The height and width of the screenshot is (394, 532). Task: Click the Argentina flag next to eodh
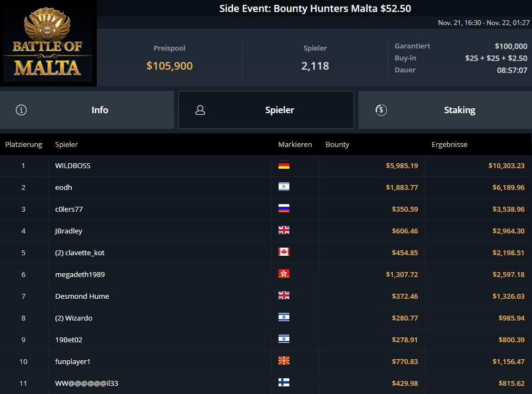(283, 187)
